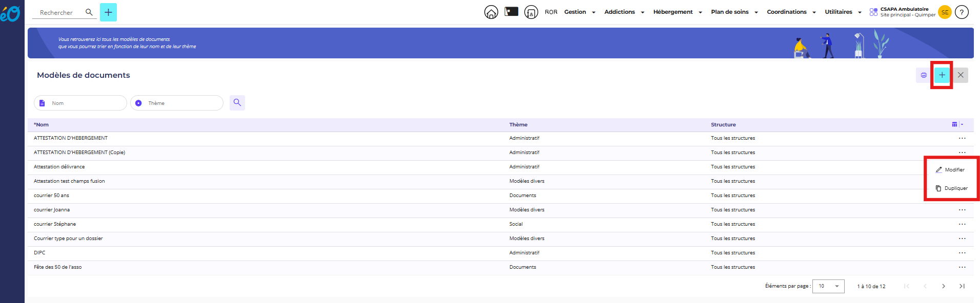Screen dimensions: 980x303
Task: Jump to the last page of results
Action: pyautogui.click(x=962, y=286)
